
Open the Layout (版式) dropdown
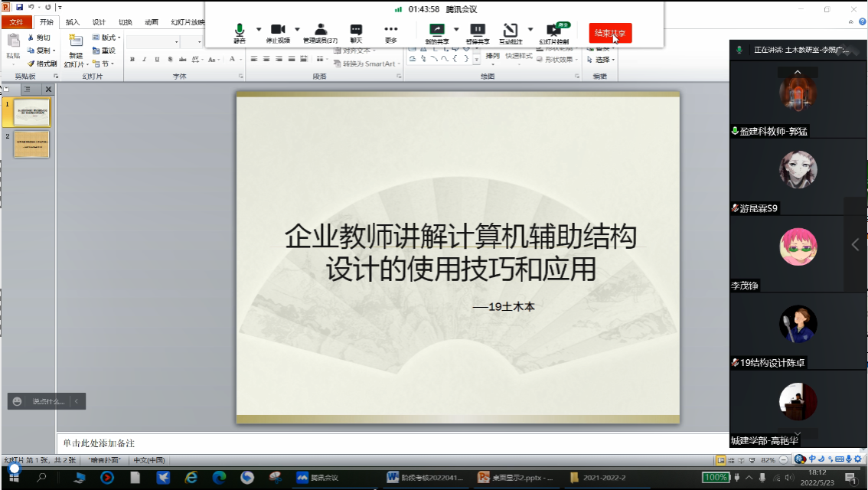point(106,38)
